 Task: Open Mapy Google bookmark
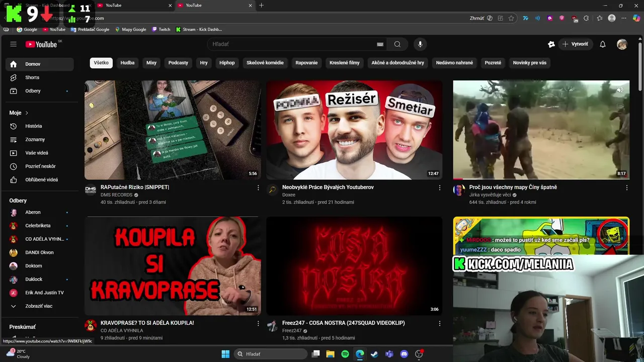pos(130,29)
